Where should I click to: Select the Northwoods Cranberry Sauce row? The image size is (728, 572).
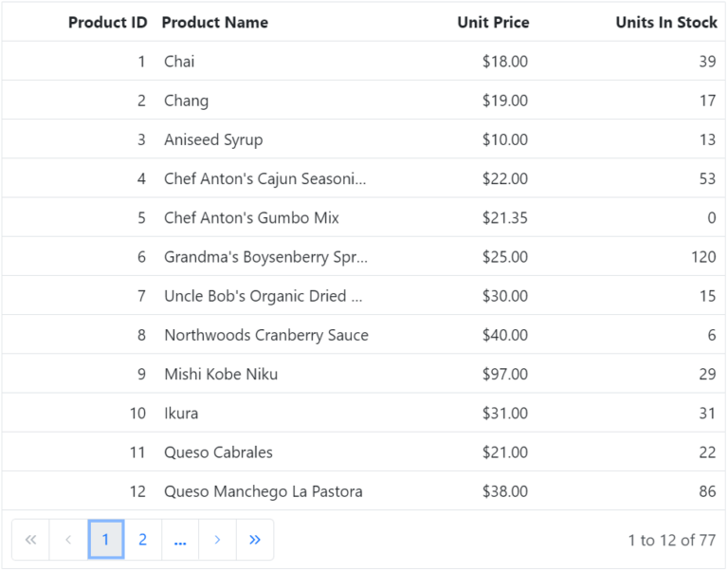pos(266,335)
